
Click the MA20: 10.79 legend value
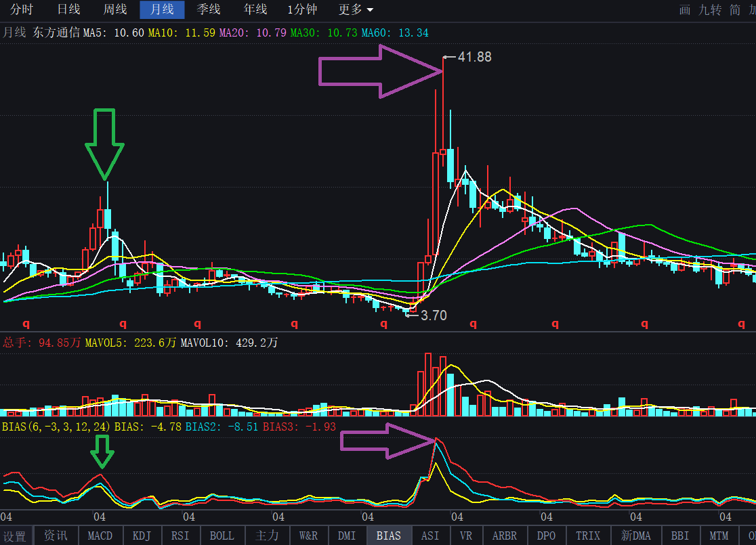pyautogui.click(x=253, y=32)
